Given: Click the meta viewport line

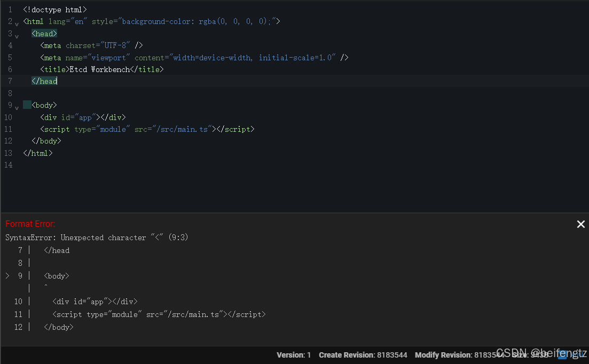Looking at the screenshot, I should [194, 58].
